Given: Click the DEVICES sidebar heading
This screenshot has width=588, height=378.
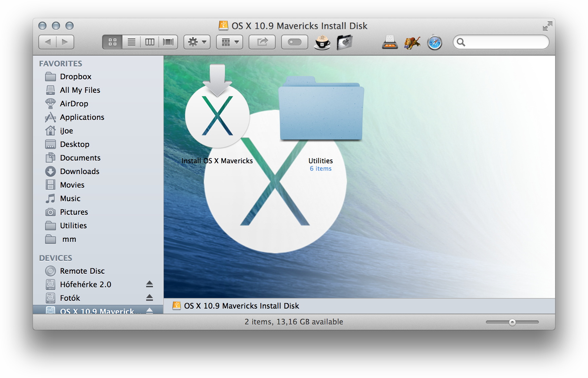Looking at the screenshot, I should tap(56, 258).
